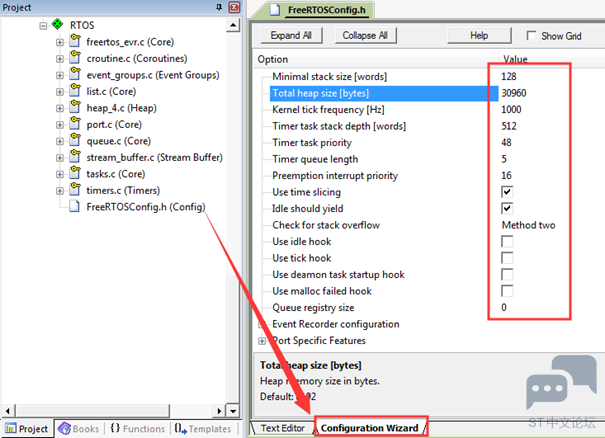Toggle the Idle should yield checkbox

[x=507, y=208]
